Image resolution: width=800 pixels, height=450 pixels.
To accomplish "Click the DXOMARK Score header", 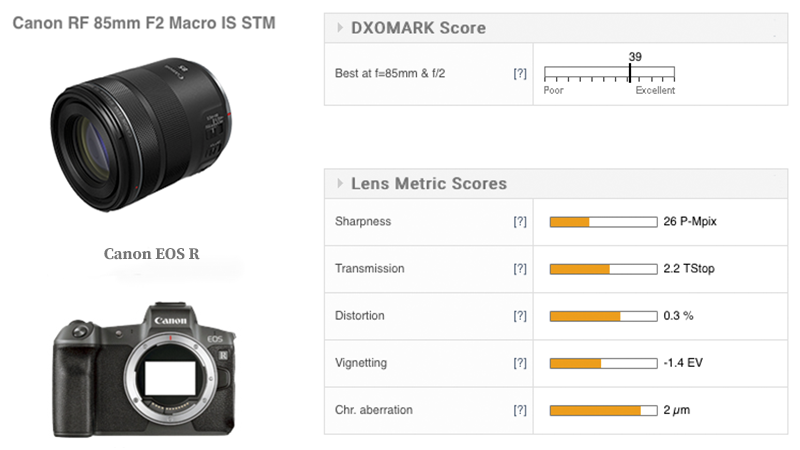I will [x=419, y=28].
